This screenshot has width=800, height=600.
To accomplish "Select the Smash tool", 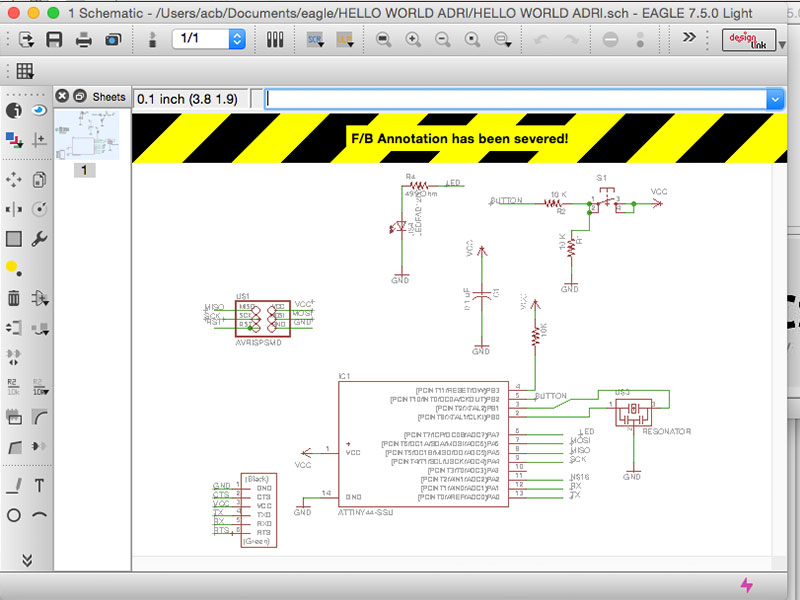I will point(14,417).
